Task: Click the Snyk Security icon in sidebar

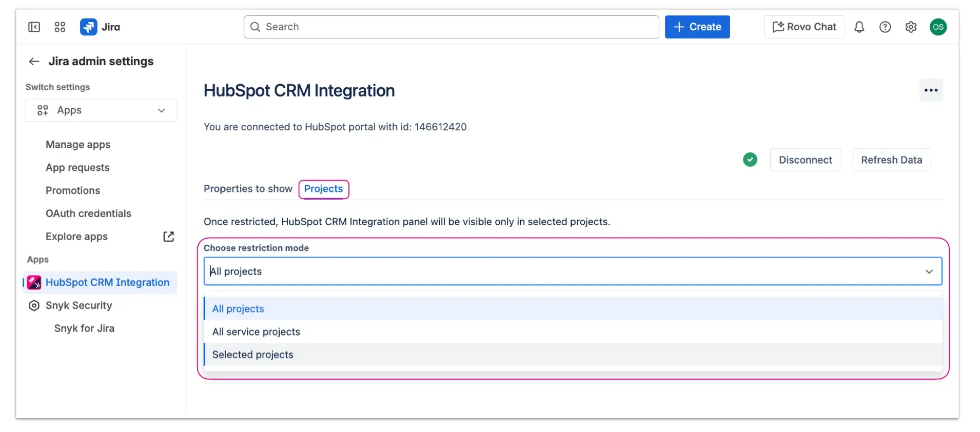Action: (34, 306)
